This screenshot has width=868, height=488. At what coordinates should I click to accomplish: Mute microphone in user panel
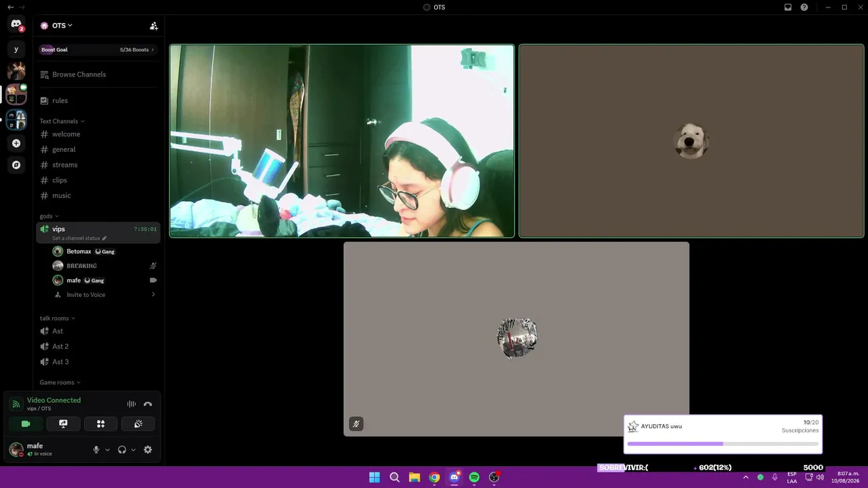96,449
